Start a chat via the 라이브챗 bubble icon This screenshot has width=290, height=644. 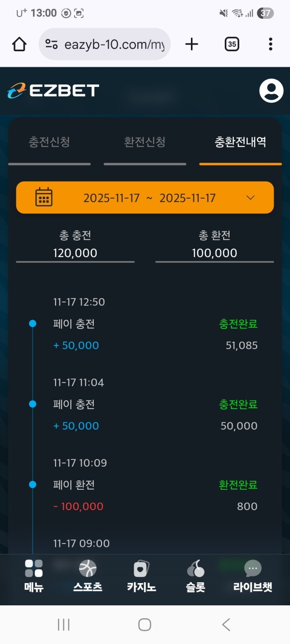252,568
